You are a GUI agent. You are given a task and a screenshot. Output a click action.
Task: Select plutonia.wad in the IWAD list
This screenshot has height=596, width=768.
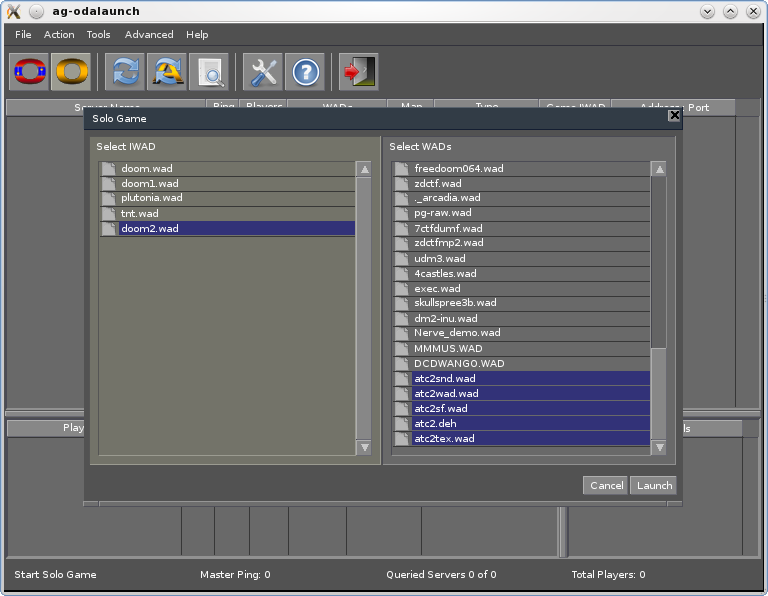pyautogui.click(x=151, y=198)
